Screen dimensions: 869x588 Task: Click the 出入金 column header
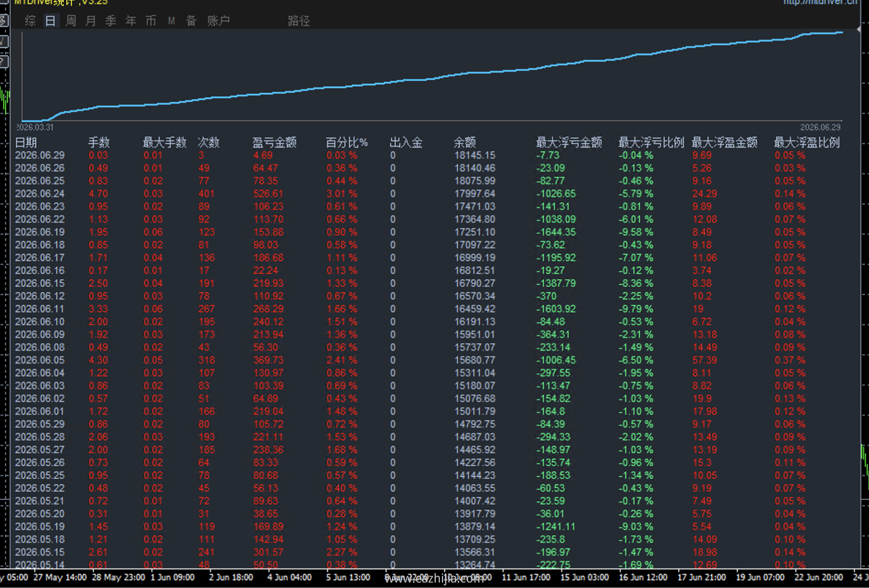coord(406,142)
